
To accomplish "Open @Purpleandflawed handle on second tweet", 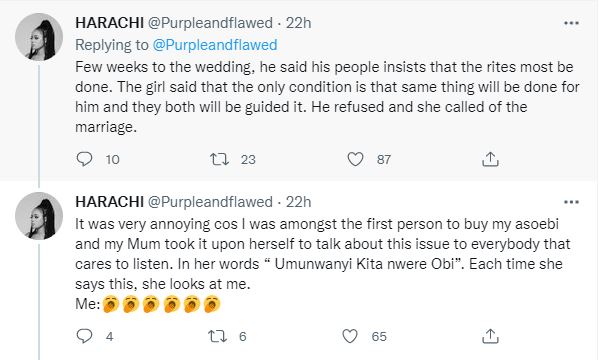I will pyautogui.click(x=210, y=202).
